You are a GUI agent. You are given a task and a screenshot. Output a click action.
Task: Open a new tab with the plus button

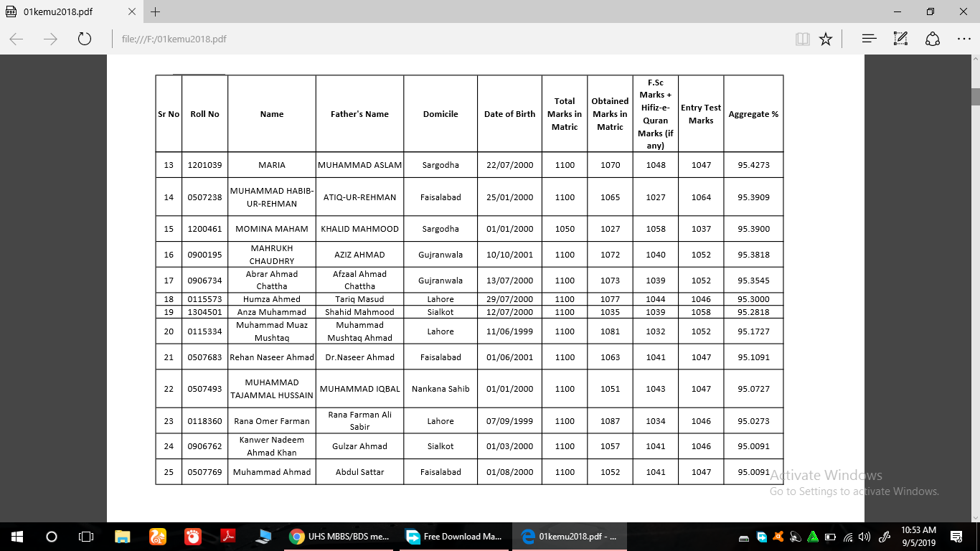156,11
